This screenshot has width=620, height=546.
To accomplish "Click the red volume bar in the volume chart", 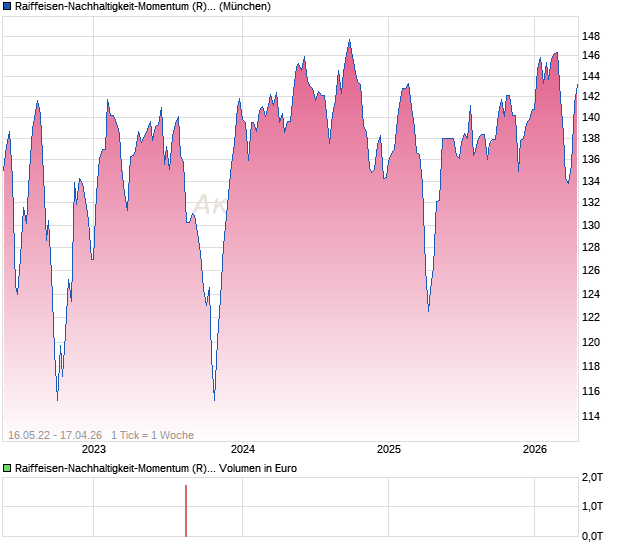I will pyautogui.click(x=186, y=511).
